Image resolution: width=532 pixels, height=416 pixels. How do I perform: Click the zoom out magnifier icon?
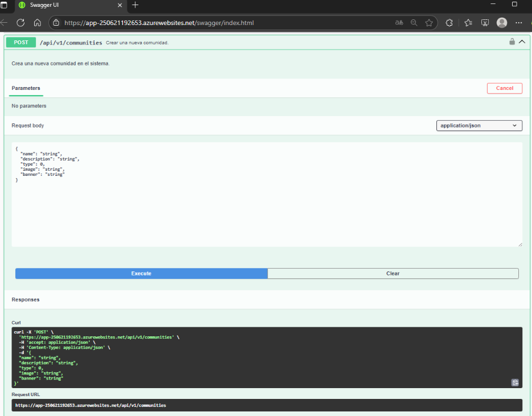coord(414,23)
